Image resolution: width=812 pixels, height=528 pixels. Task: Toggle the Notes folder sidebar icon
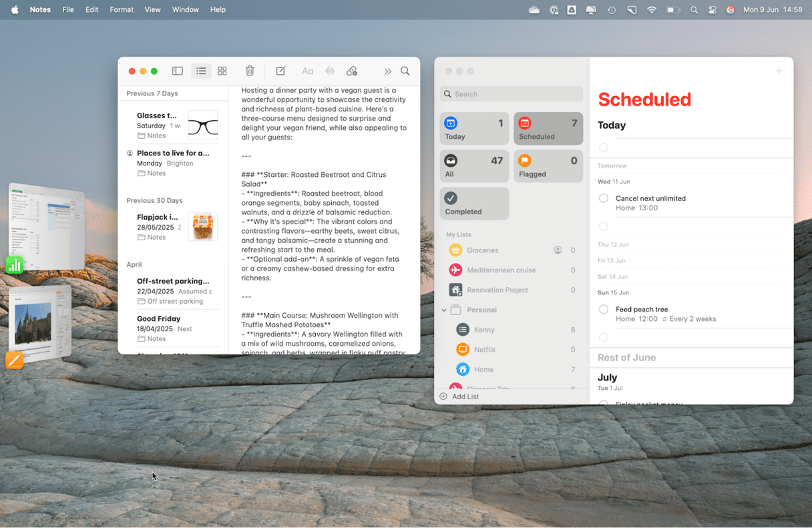click(177, 71)
